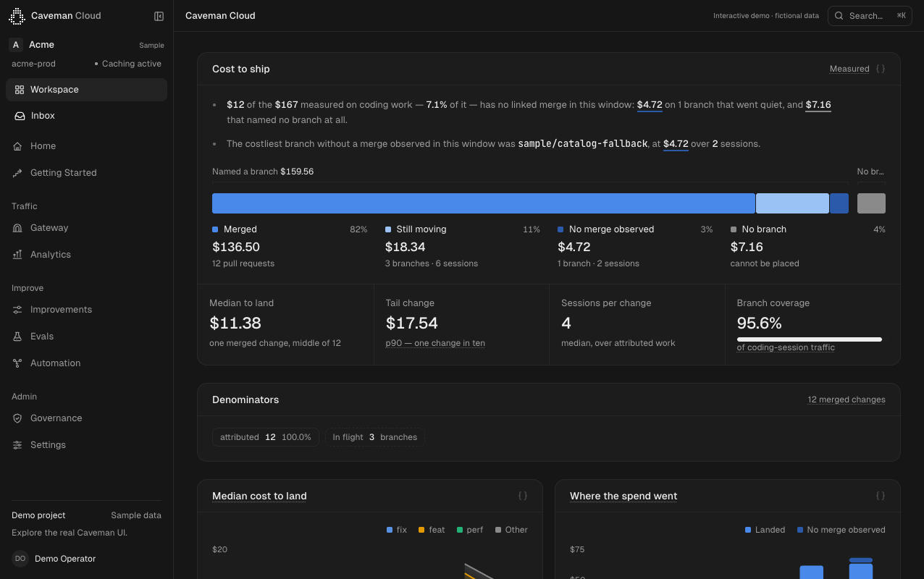The height and width of the screenshot is (579, 924).
Task: Toggle the fix legend item
Action: point(397,530)
